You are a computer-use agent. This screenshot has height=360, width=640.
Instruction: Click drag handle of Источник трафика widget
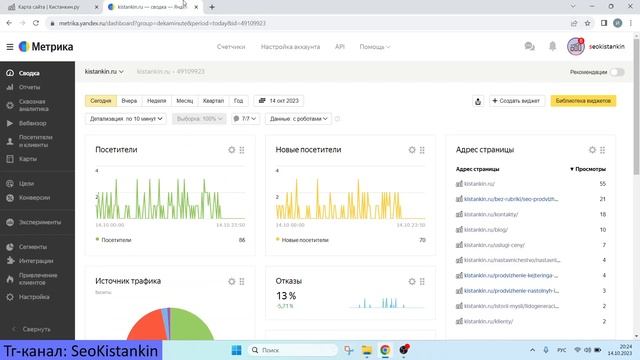pyautogui.click(x=242, y=281)
